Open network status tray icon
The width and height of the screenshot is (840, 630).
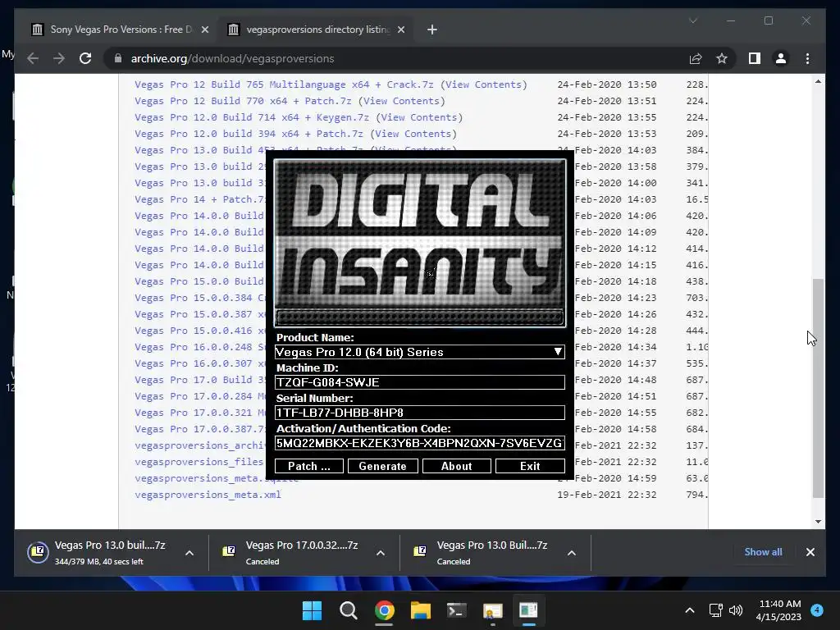(715, 610)
